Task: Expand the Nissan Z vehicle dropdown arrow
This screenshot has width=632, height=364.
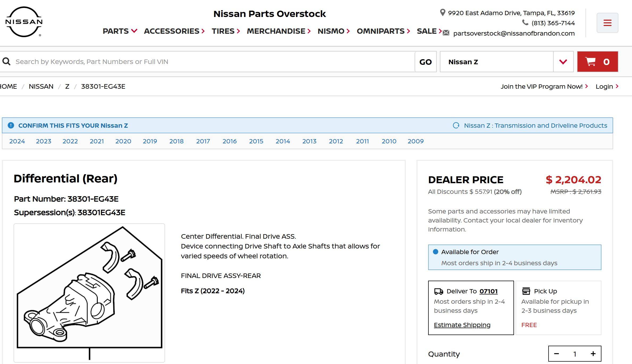Action: click(x=563, y=62)
